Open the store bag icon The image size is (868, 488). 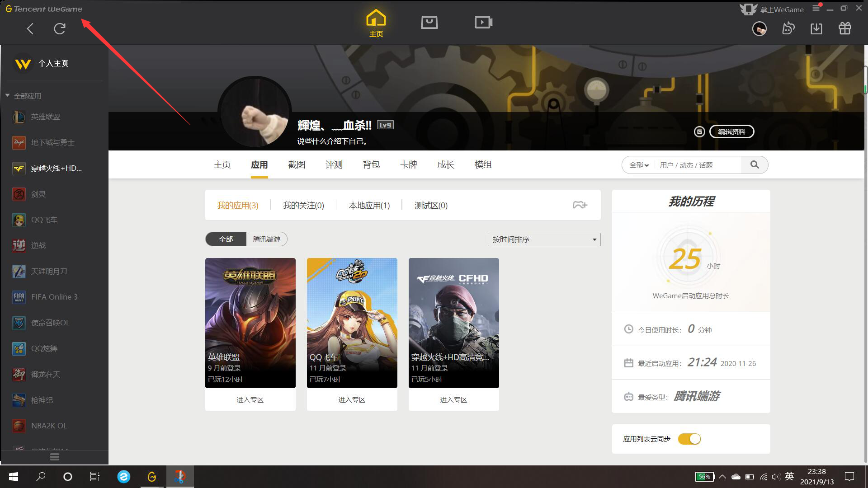(429, 22)
